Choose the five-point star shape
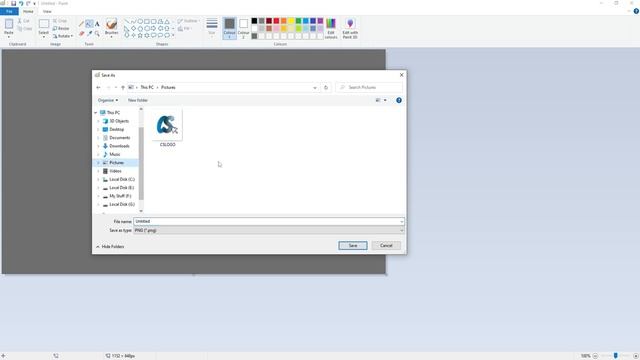The width and height of the screenshot is (640, 360). coord(140,36)
